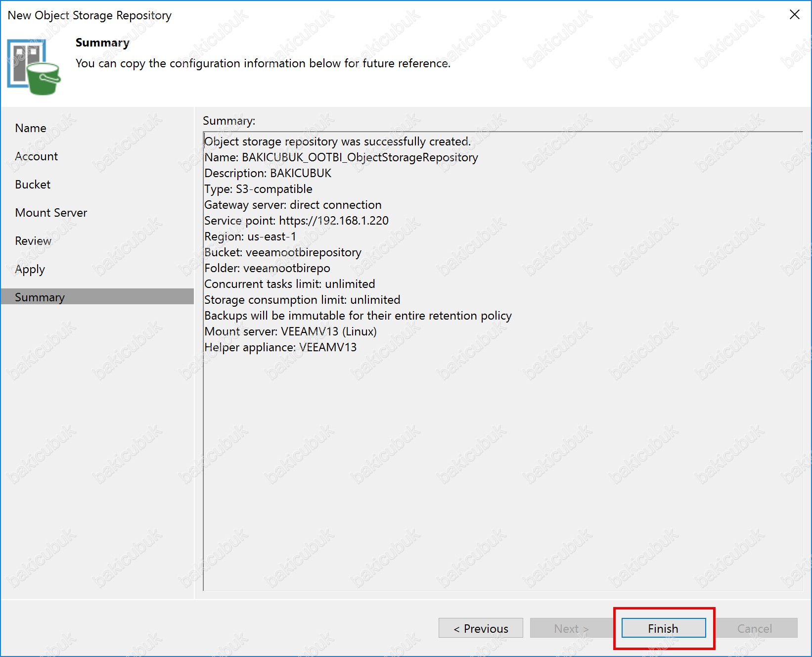The image size is (812, 657).
Task: Click 'You can copy the configuration information' text
Action: coord(263,63)
